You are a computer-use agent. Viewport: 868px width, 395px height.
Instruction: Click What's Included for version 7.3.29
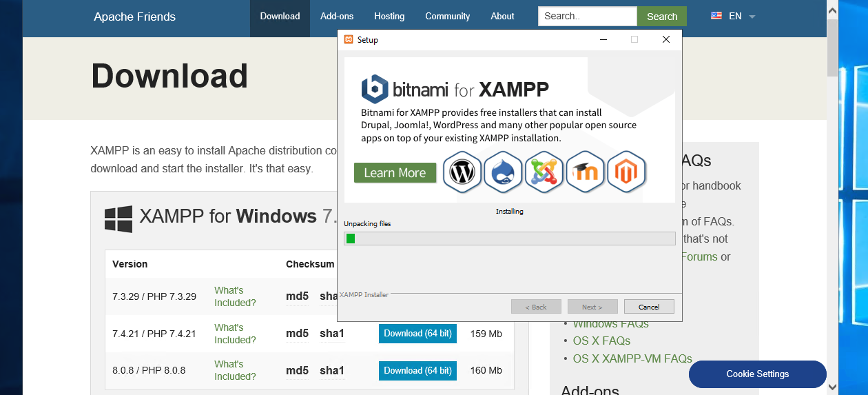235,296
